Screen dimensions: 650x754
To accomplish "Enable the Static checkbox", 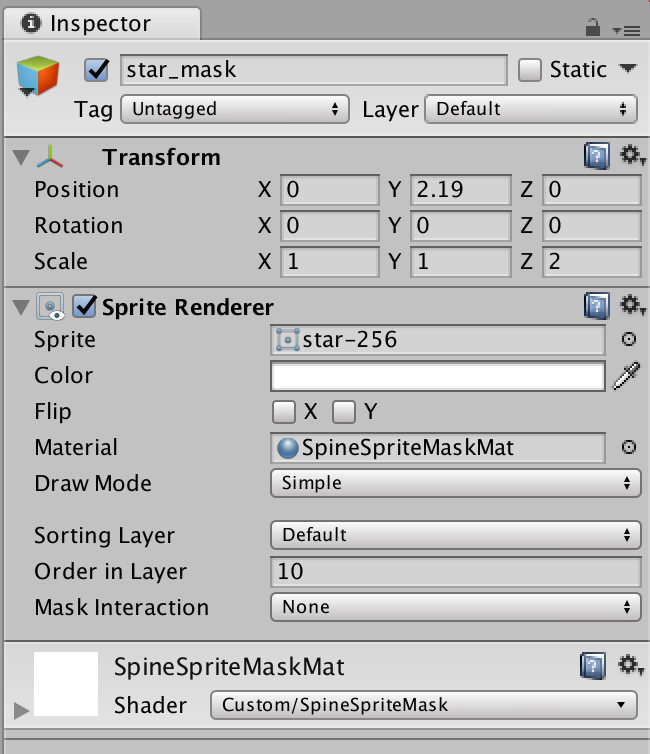I will [x=530, y=70].
